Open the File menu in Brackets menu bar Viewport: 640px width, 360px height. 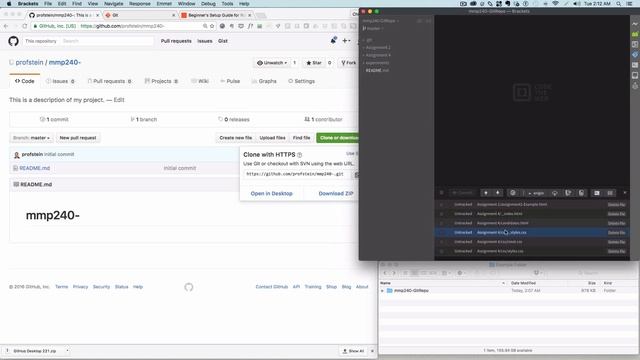(48, 4)
